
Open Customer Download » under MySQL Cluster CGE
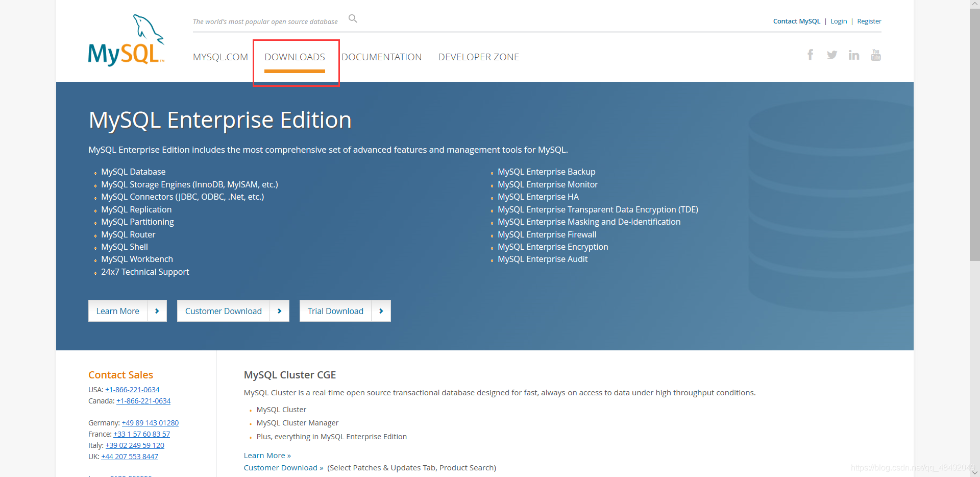point(283,468)
